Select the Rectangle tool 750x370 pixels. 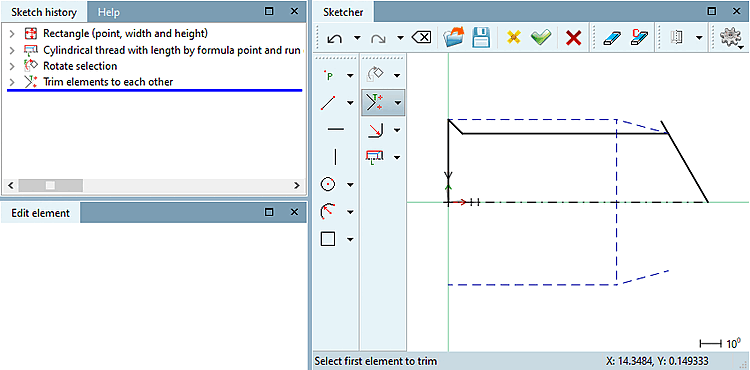tap(328, 239)
